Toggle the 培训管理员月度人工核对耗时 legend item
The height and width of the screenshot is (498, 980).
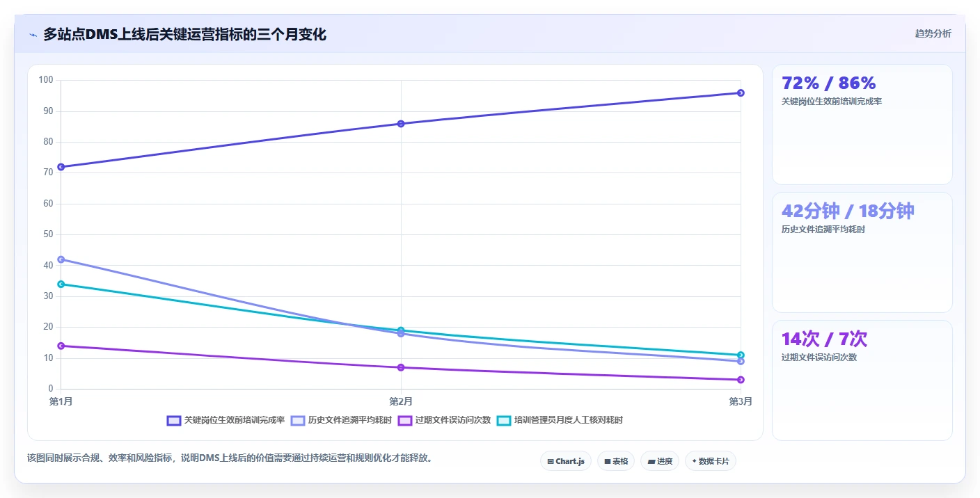(560, 420)
